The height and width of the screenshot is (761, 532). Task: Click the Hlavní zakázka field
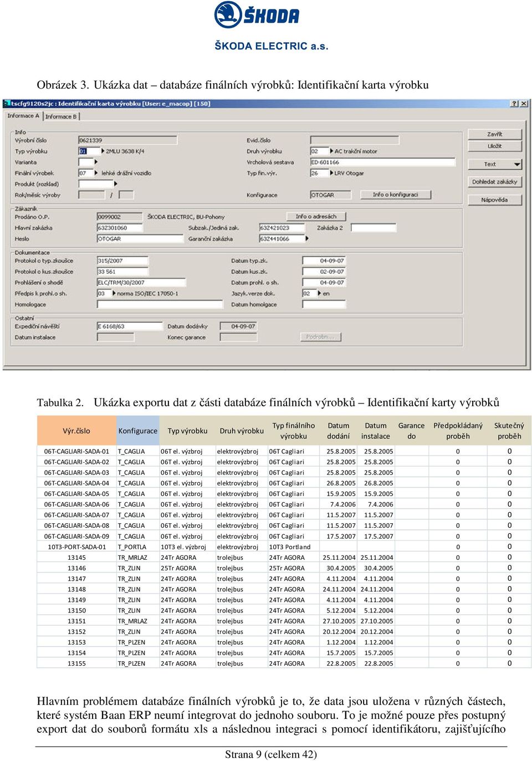[120, 228]
